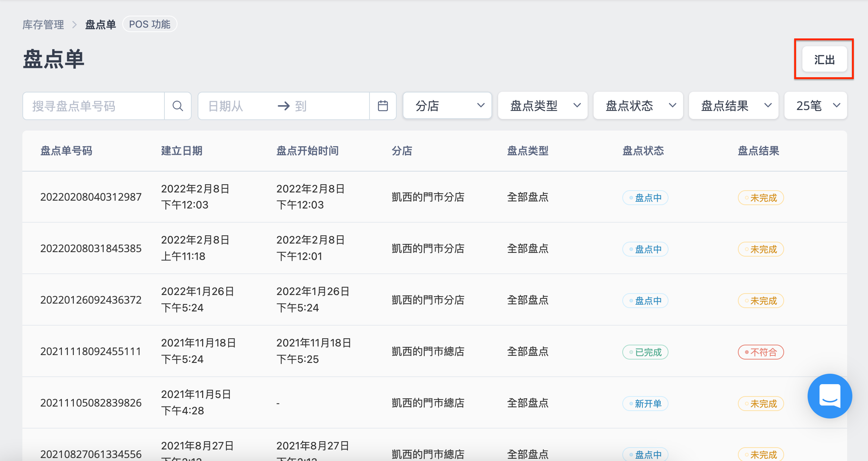Open the blue chat support bubble
This screenshot has width=868, height=461.
pyautogui.click(x=830, y=396)
